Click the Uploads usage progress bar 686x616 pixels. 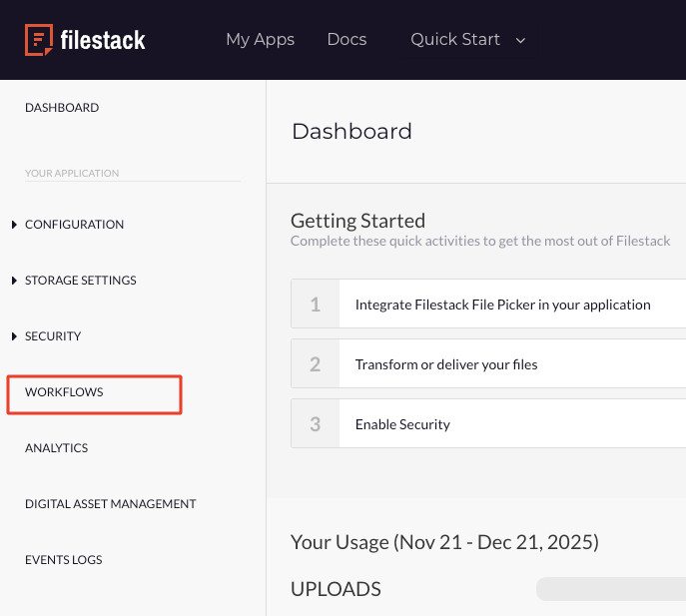pyautogui.click(x=611, y=589)
